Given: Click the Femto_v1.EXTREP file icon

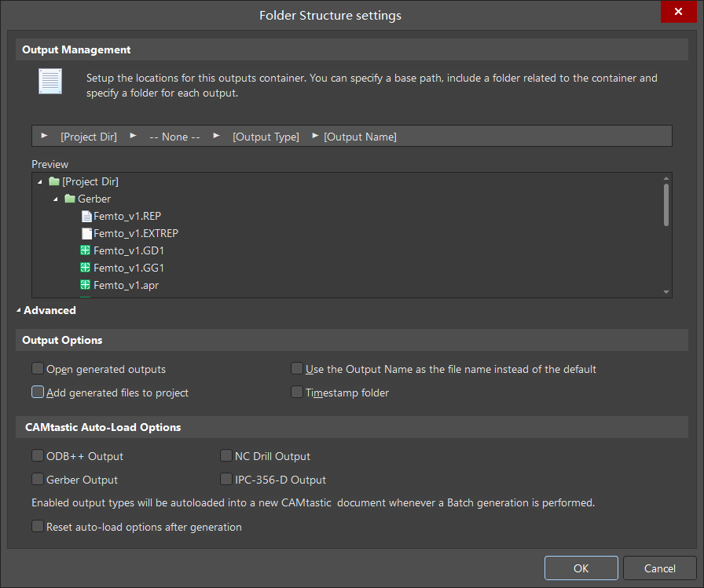Looking at the screenshot, I should [86, 233].
